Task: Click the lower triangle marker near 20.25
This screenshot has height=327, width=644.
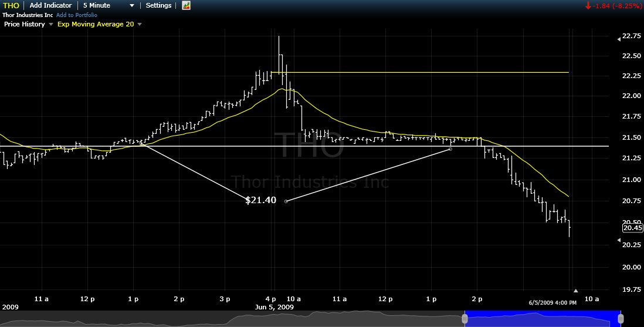Action: point(619,240)
